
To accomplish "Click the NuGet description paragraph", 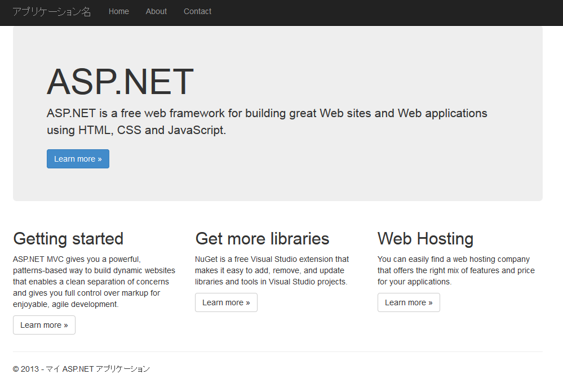I will click(x=272, y=270).
